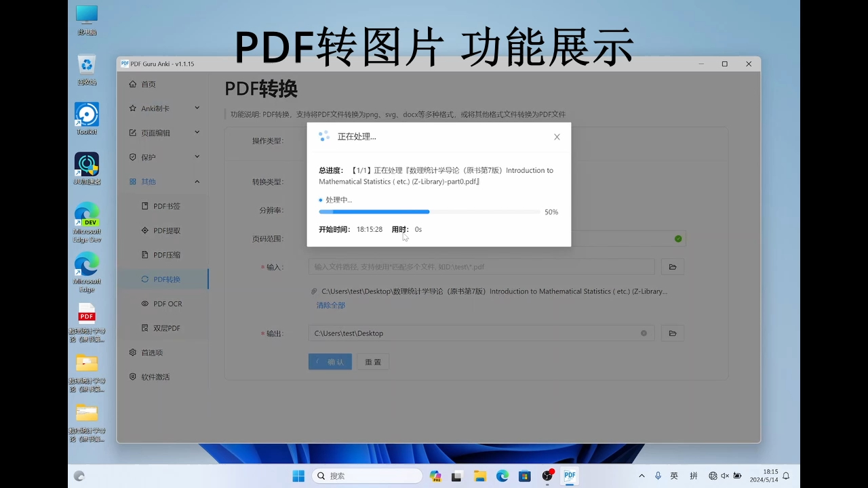Open File Explorer from the taskbar
Image resolution: width=868 pixels, height=488 pixels.
pos(479,476)
